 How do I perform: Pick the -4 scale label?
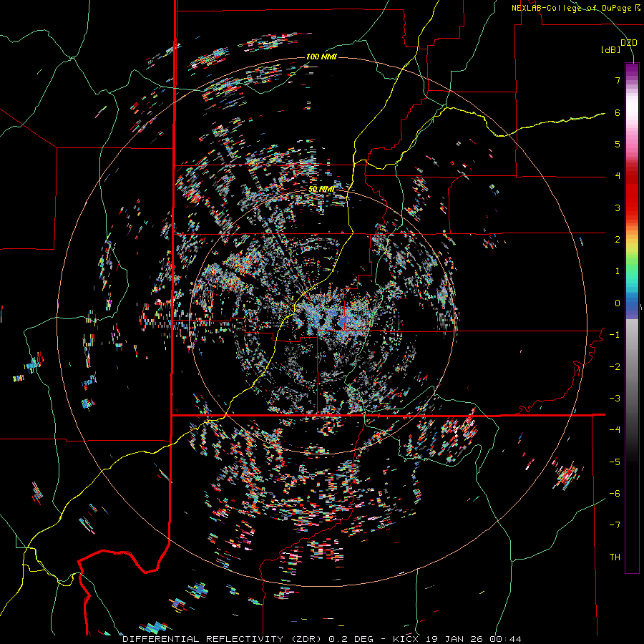pyautogui.click(x=615, y=430)
